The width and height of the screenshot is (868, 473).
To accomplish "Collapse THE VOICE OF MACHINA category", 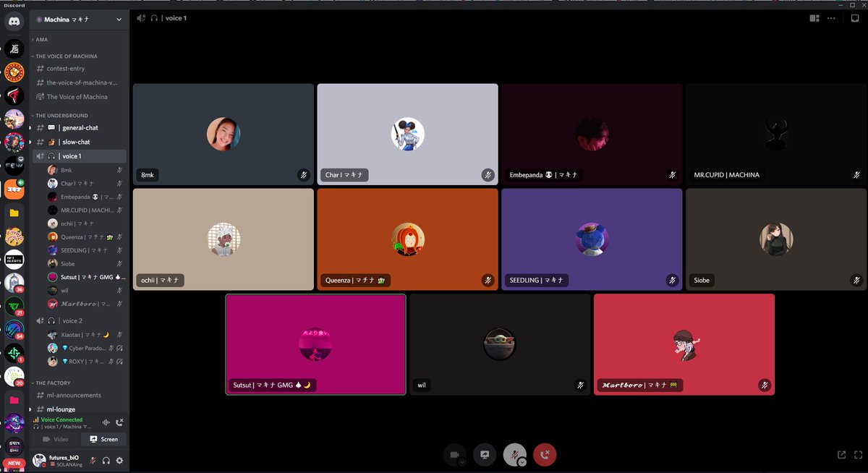I will tap(66, 56).
